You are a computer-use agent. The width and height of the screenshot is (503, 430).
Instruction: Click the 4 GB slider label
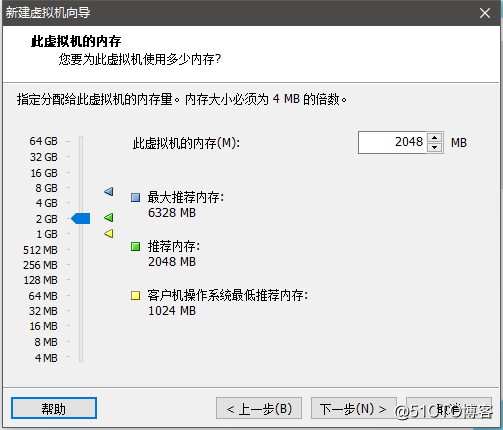coord(46,203)
